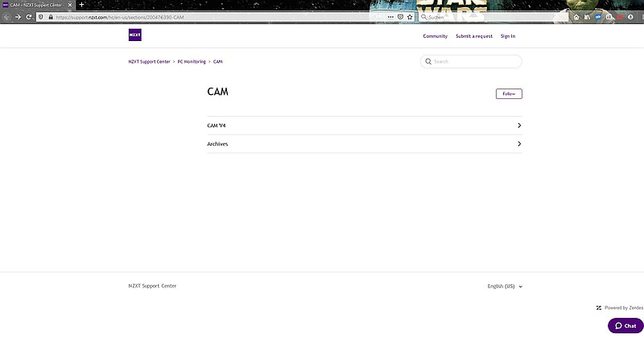
Task: Click the Sign in link
Action: 508,36
